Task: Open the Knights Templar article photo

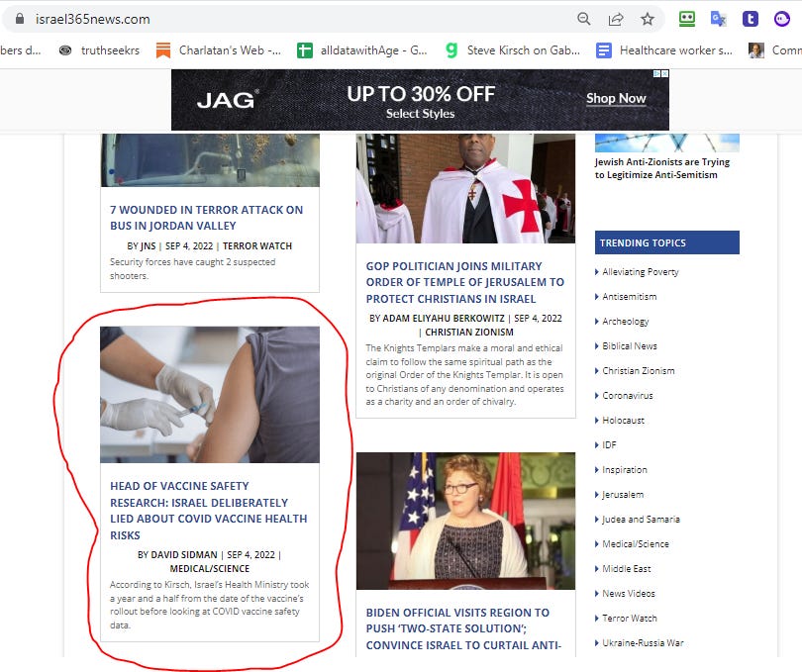Action: (465, 188)
